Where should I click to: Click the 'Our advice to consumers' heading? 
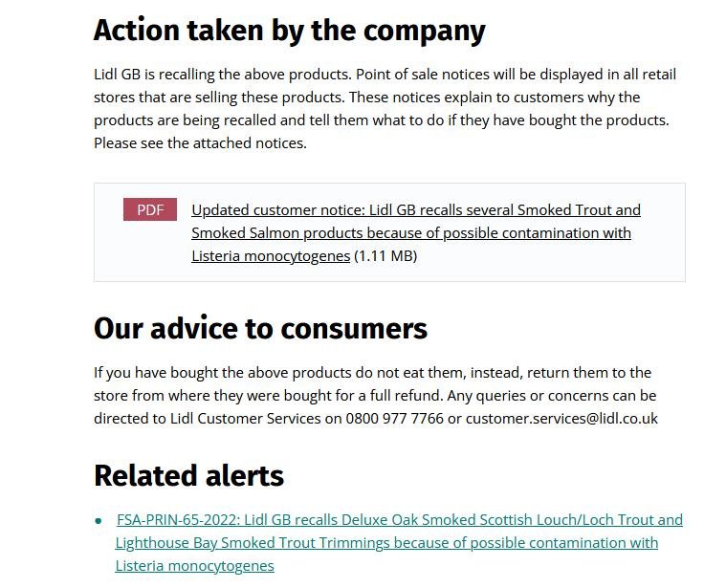click(x=260, y=328)
